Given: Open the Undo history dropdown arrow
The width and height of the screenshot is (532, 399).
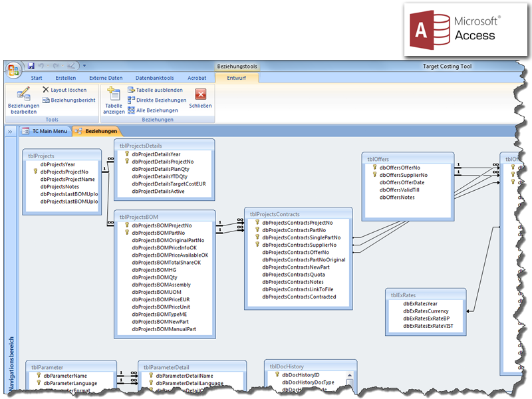Looking at the screenshot, I should (x=49, y=65).
